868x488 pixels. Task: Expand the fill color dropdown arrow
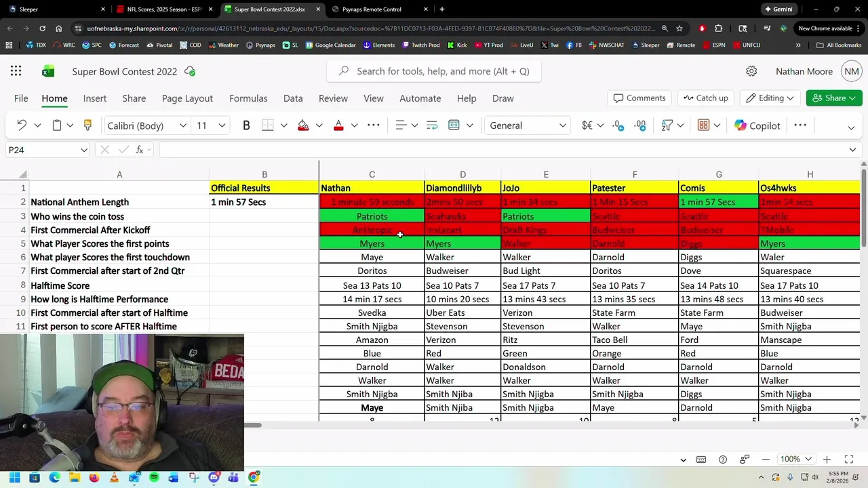(319, 125)
